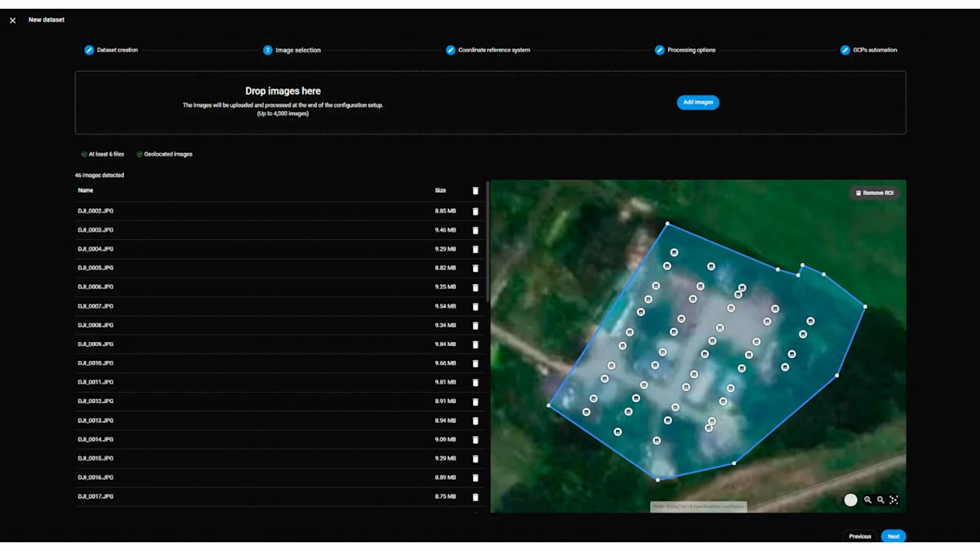This screenshot has width=980, height=551.
Task: Zoom in on the map
Action: click(868, 500)
